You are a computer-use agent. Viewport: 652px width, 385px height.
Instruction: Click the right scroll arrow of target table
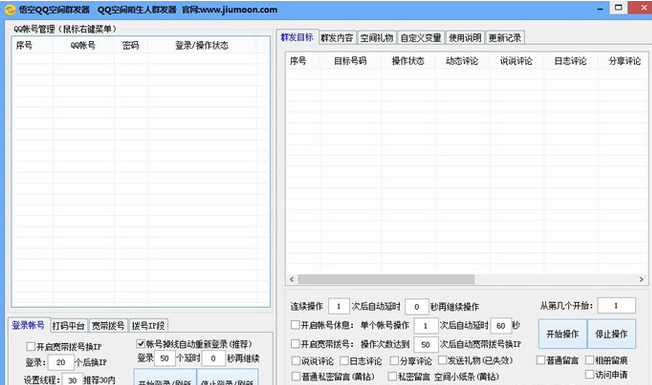point(641,279)
